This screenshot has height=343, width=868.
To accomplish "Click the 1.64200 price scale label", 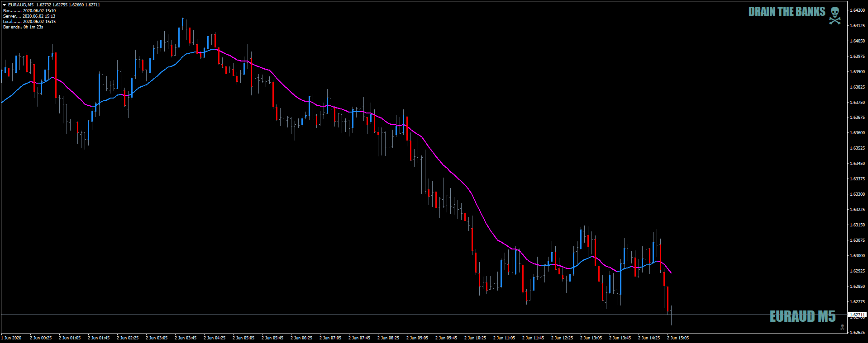I will click(x=857, y=10).
